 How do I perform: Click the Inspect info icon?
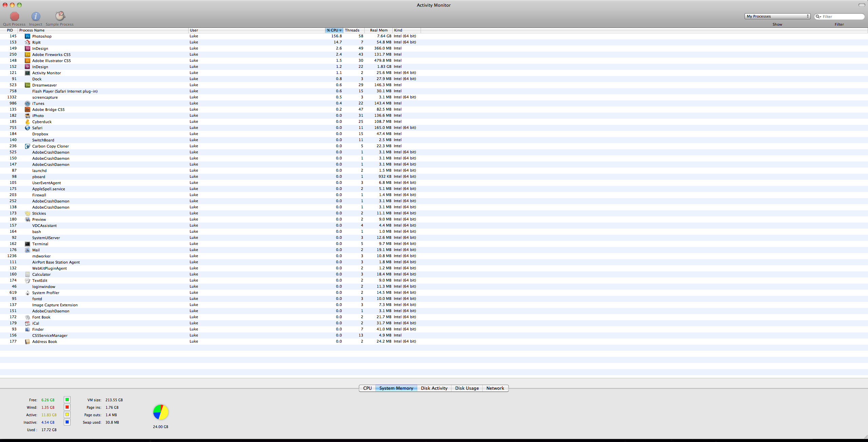click(36, 16)
